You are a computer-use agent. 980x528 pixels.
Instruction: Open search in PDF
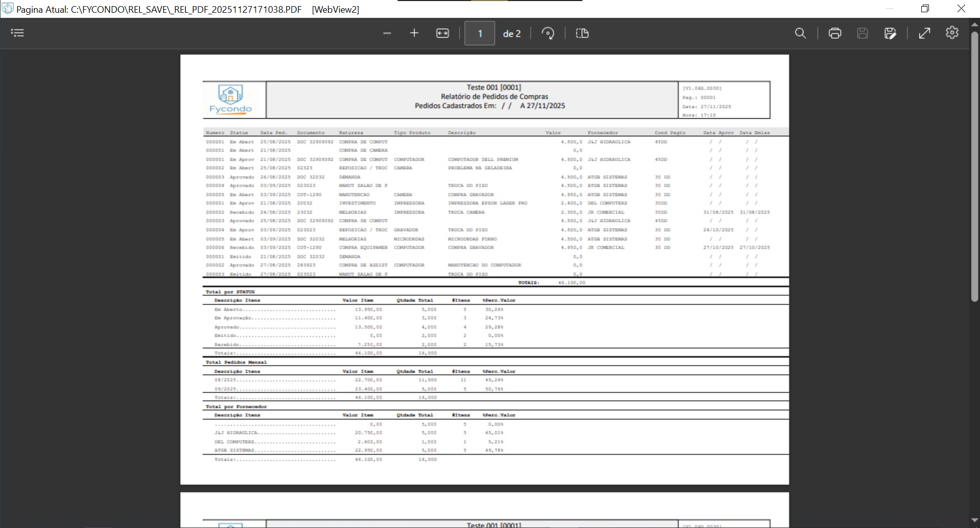pyautogui.click(x=800, y=33)
